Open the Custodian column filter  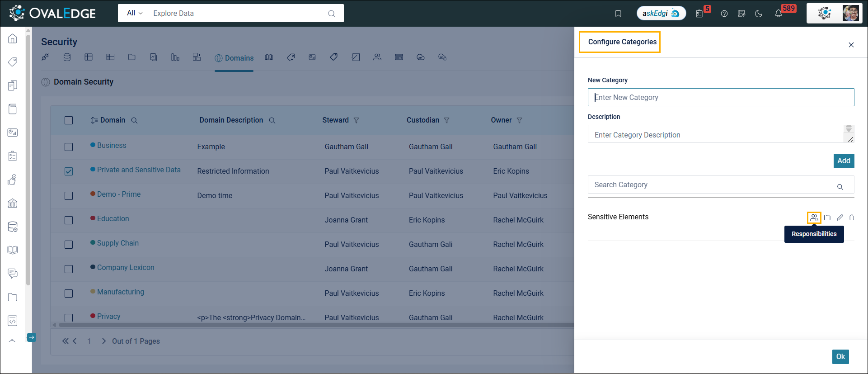tap(446, 120)
